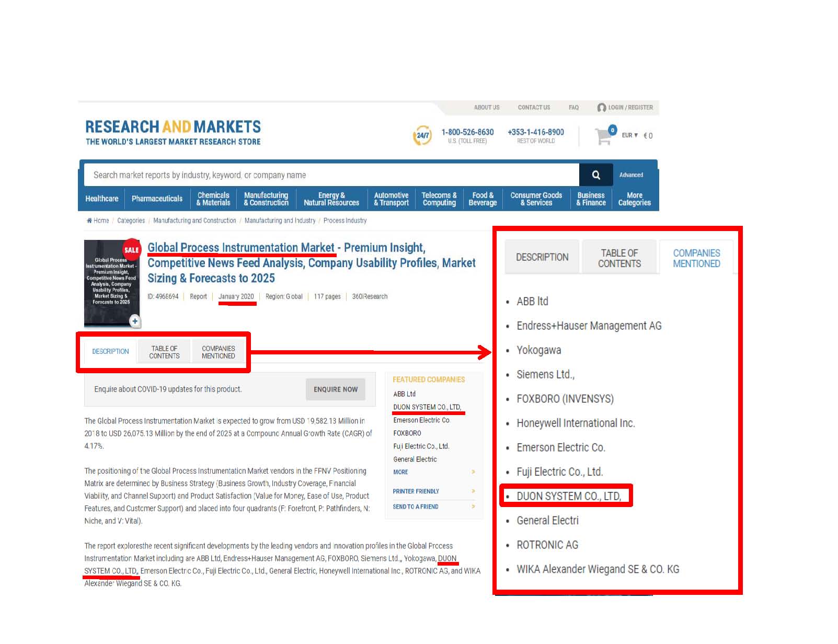
Task: Switch to small COMPANIES MENTIONED tab
Action: [219, 352]
